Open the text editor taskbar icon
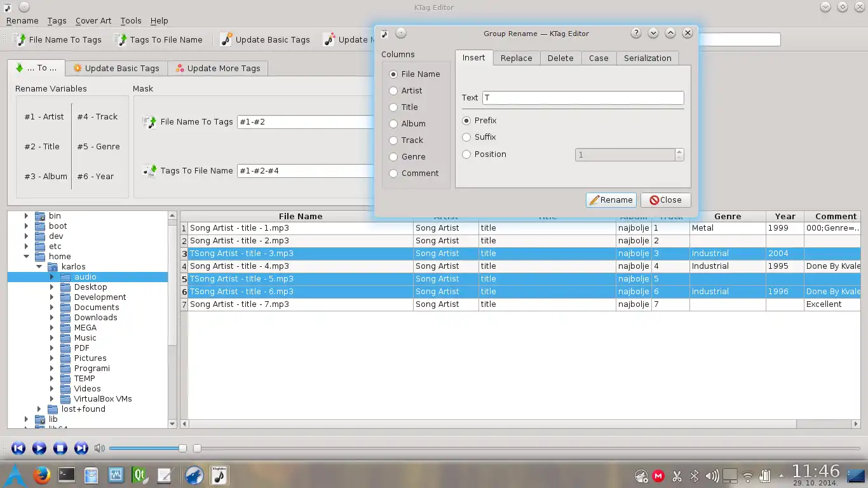Viewport: 868px width, 488px height. [x=164, y=475]
